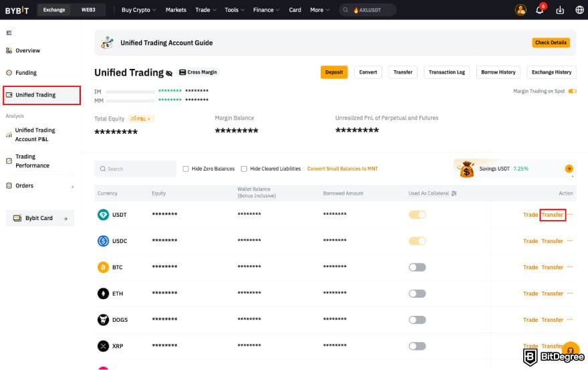
Task: Enable XRP used as collateral
Action: pyautogui.click(x=418, y=346)
